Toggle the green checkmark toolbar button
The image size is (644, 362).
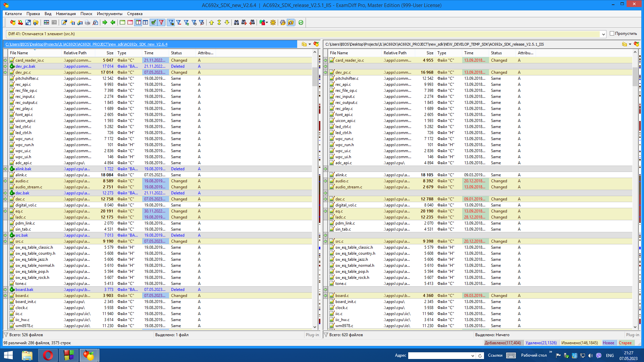point(153,22)
